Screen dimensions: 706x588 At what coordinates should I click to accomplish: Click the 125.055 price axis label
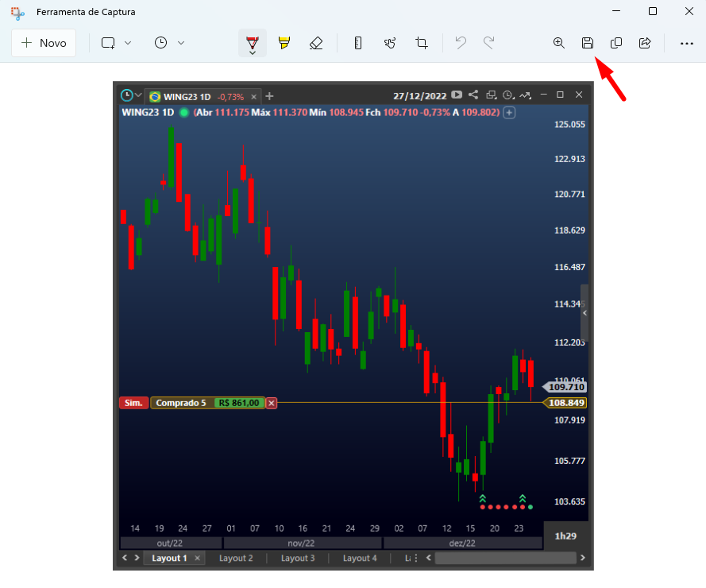569,125
